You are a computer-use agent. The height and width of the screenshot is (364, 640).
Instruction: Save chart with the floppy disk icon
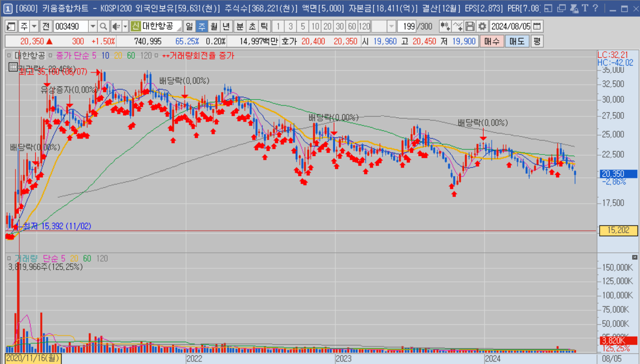point(470,27)
